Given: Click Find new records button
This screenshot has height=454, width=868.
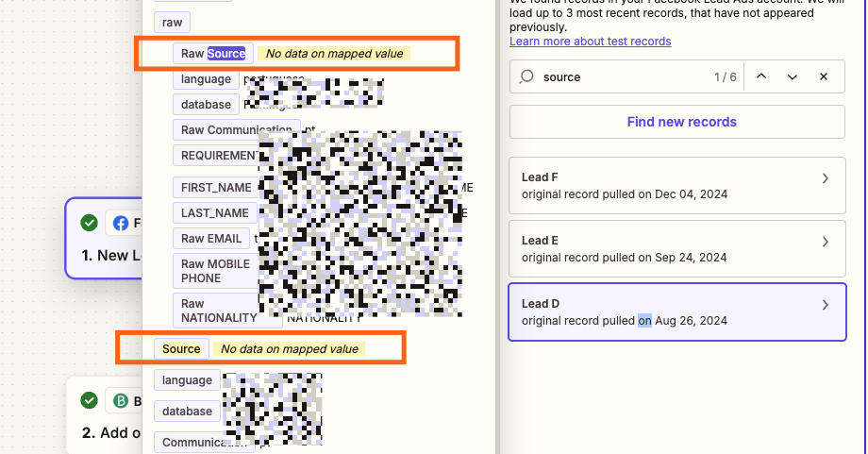Looking at the screenshot, I should (x=677, y=122).
